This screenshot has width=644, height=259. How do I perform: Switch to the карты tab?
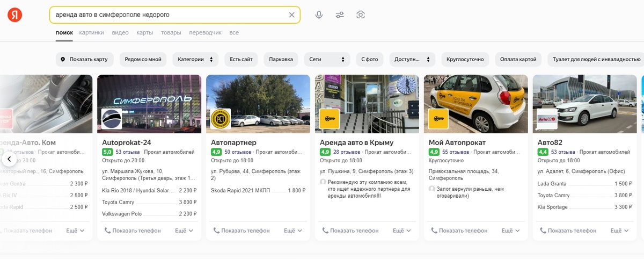144,33
